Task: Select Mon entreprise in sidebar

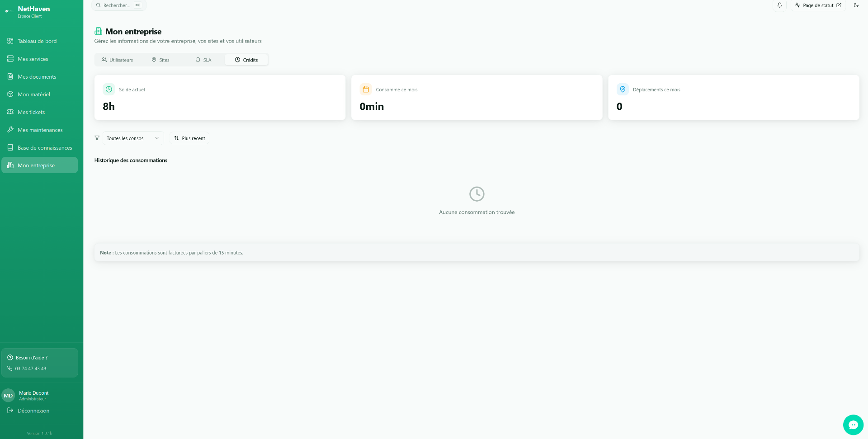Action: [40, 165]
